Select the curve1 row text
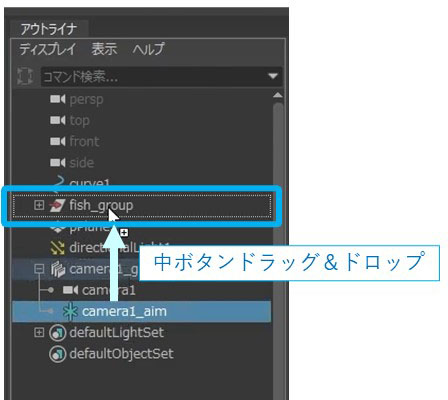The image size is (448, 400). [89, 183]
